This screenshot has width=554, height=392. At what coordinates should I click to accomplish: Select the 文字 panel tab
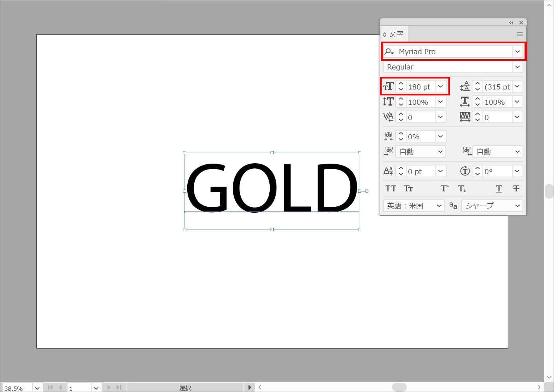click(396, 34)
